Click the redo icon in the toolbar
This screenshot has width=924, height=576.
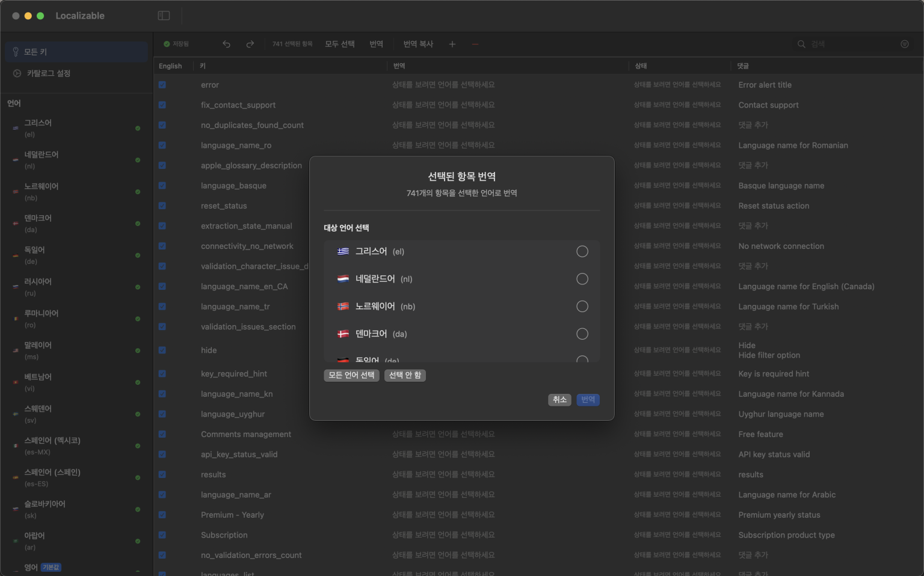pos(250,43)
